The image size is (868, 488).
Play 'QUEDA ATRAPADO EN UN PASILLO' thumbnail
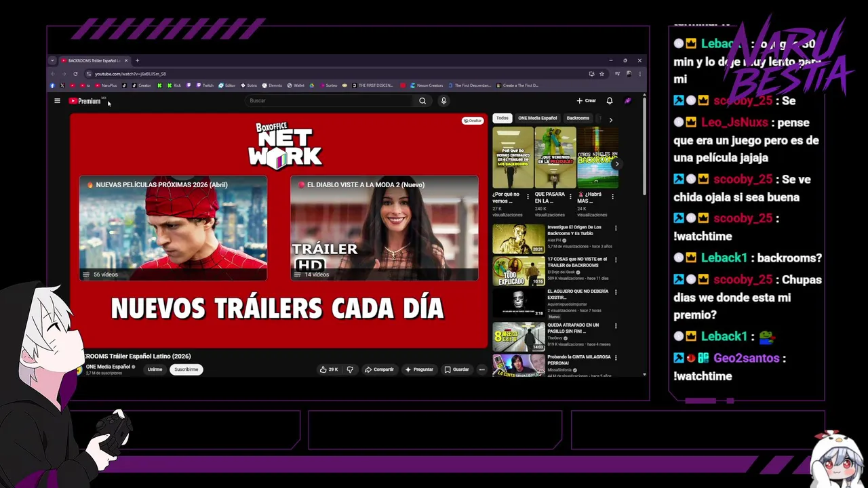pyautogui.click(x=519, y=336)
